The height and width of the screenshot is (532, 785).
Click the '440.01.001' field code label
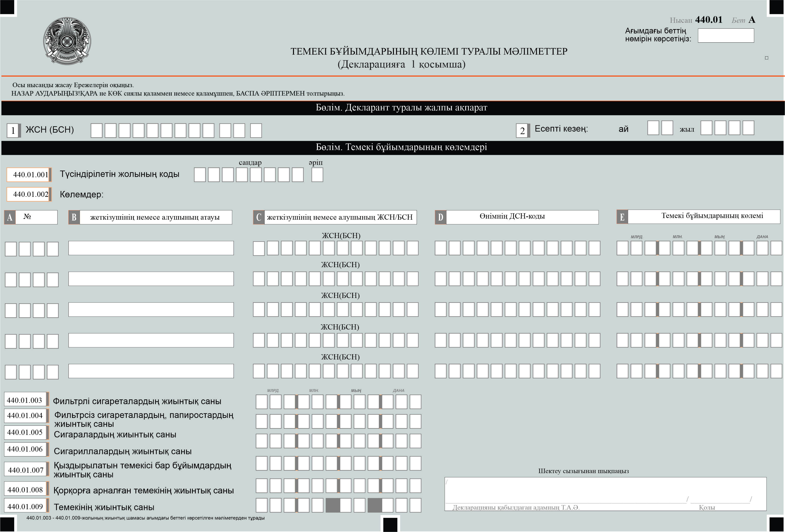pyautogui.click(x=29, y=174)
